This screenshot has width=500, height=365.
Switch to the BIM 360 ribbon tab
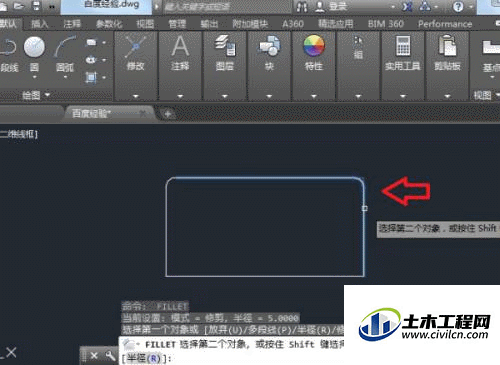click(x=386, y=24)
